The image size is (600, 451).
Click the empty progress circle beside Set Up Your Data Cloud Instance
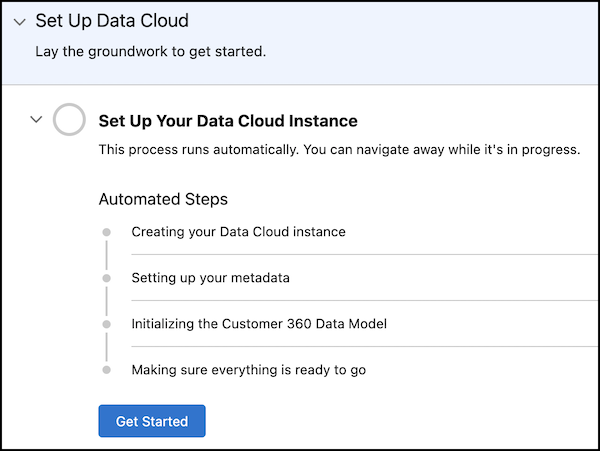[x=69, y=119]
